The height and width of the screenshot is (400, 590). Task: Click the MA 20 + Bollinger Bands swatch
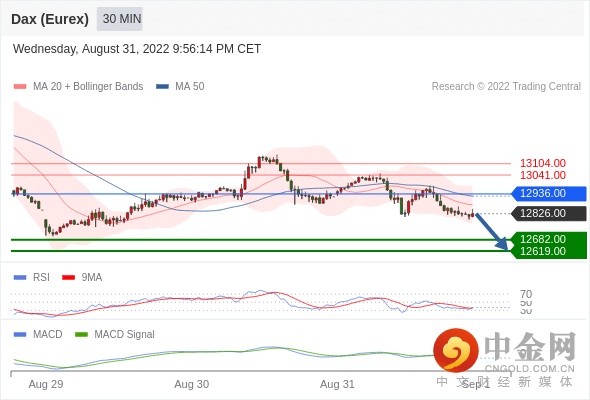point(20,87)
